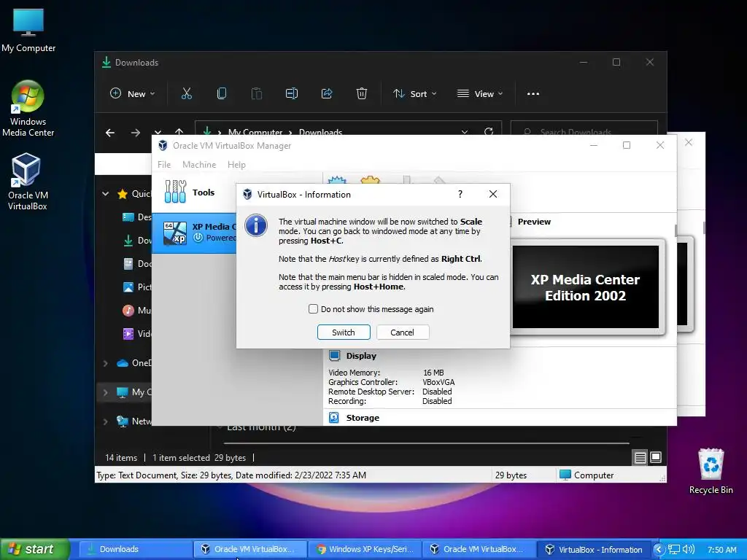Switch to Downloads taskbar button
This screenshot has width=747, height=560.
pyautogui.click(x=135, y=549)
